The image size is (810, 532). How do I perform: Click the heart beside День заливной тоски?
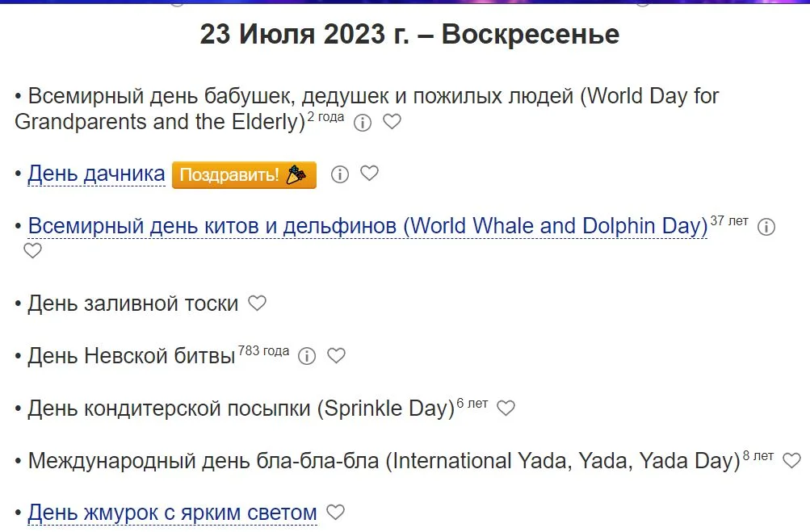click(x=258, y=304)
